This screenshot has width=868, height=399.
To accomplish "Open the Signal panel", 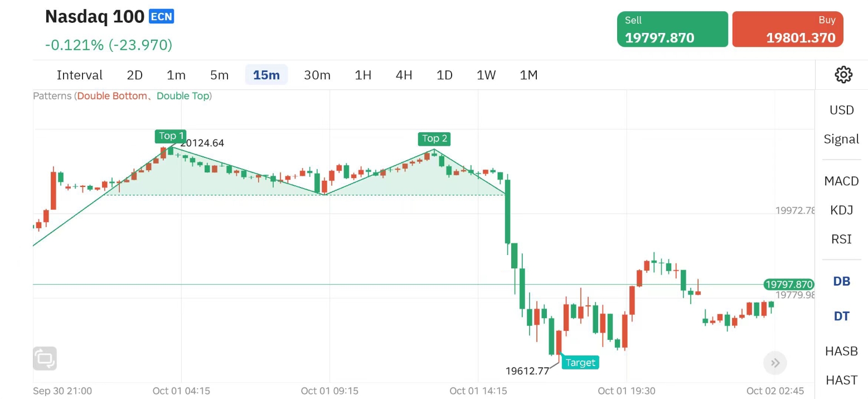I will (841, 139).
